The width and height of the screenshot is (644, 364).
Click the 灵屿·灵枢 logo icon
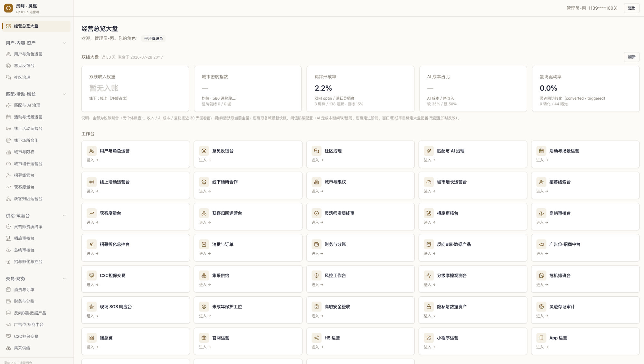[x=8, y=8]
